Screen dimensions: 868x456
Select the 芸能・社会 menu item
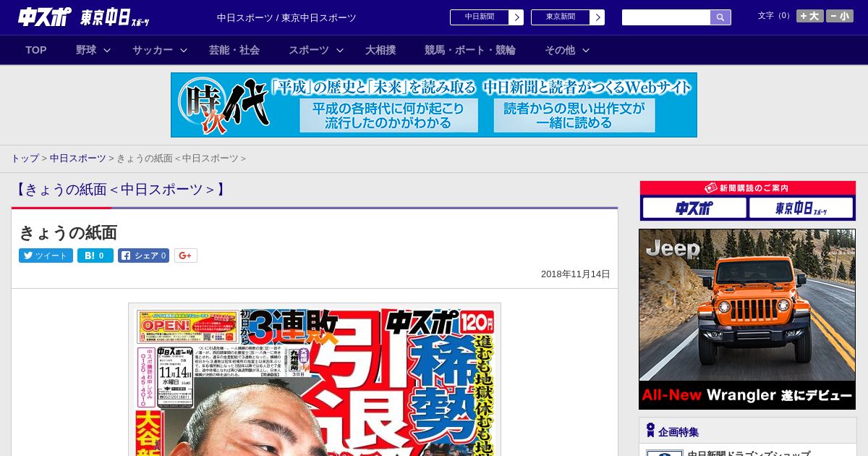point(234,50)
